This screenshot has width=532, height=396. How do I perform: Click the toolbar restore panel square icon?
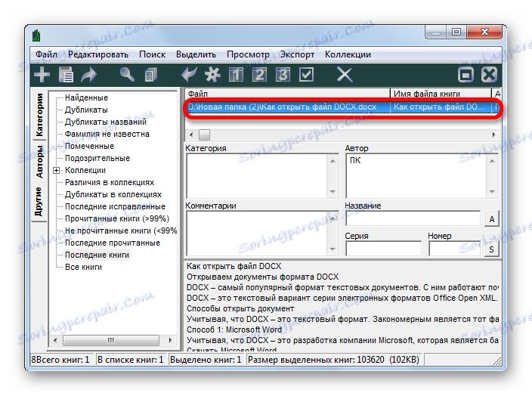click(466, 75)
